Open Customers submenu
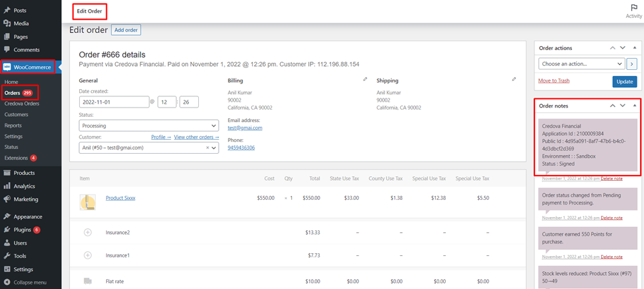 pos(17,115)
